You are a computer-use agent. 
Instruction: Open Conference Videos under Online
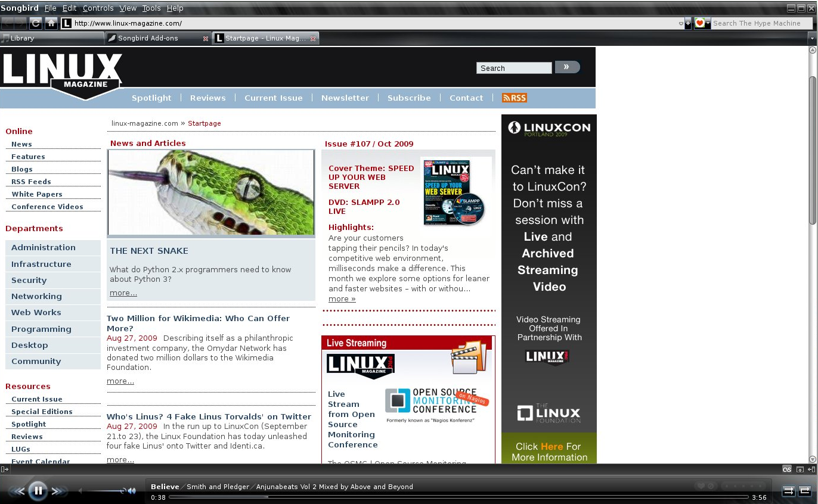click(x=47, y=207)
